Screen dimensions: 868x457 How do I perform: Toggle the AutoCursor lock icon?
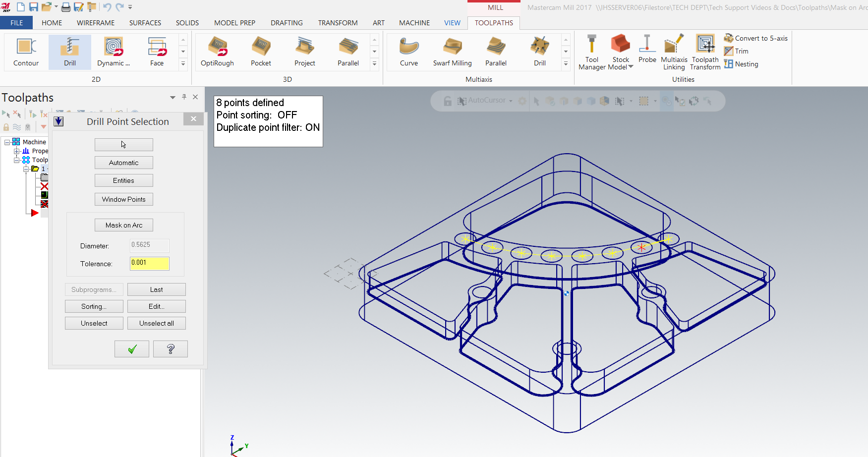tap(448, 101)
